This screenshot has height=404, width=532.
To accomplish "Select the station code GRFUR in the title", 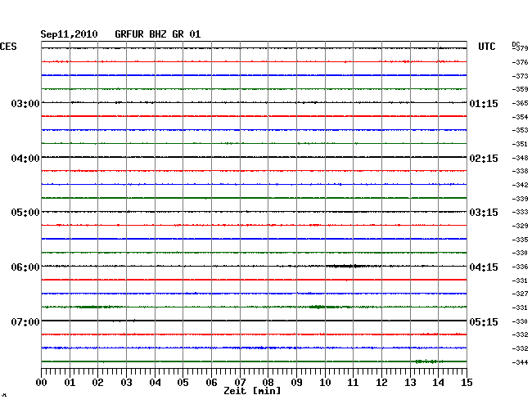I will click(x=129, y=34).
